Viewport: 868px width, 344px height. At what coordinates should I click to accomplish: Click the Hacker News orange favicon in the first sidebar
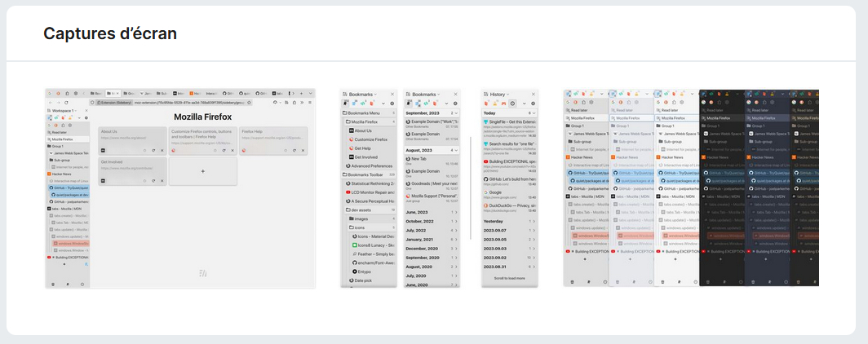49,174
